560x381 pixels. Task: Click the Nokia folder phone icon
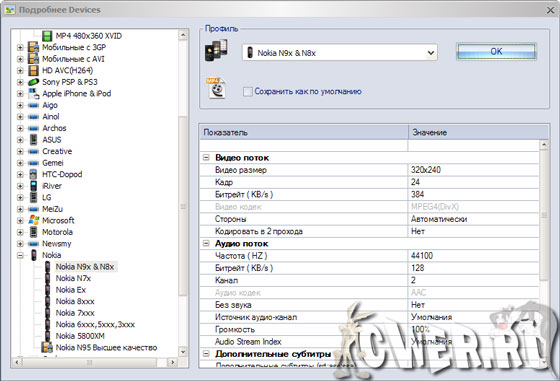click(34, 255)
